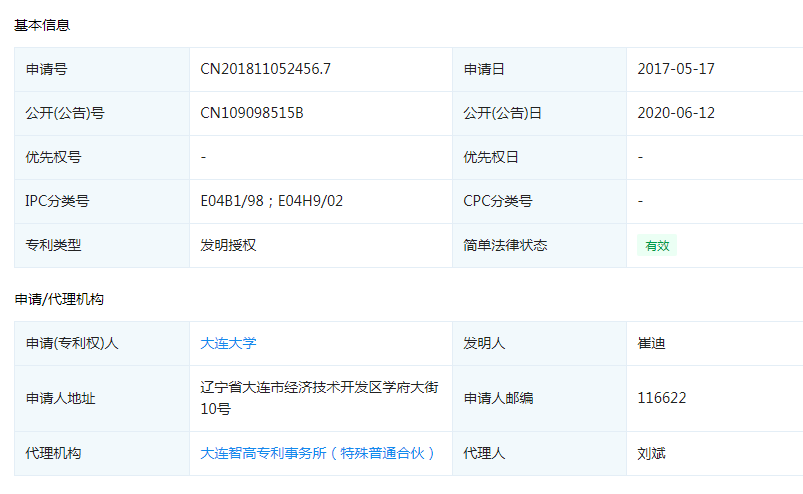
Task: Open the 大连大学 applicant link
Action: 228,343
